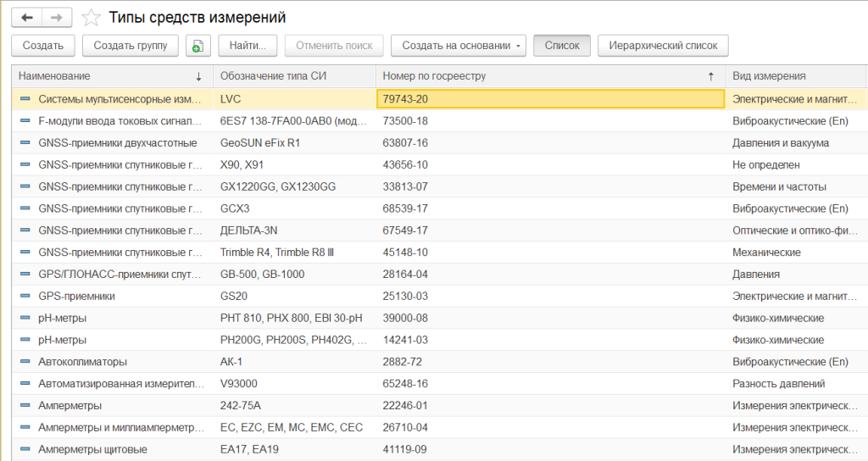Click the back navigation arrow

click(x=27, y=18)
